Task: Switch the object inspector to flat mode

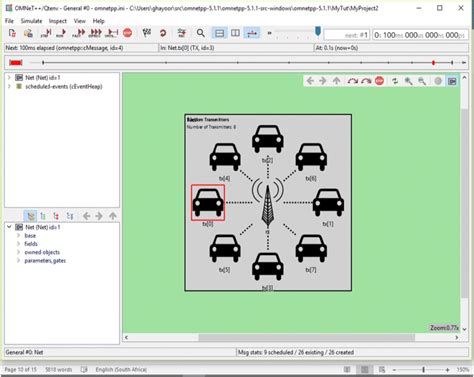Action: [x=43, y=216]
